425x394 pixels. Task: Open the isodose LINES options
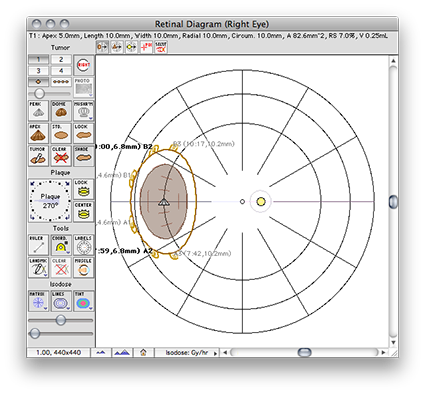tap(61, 301)
